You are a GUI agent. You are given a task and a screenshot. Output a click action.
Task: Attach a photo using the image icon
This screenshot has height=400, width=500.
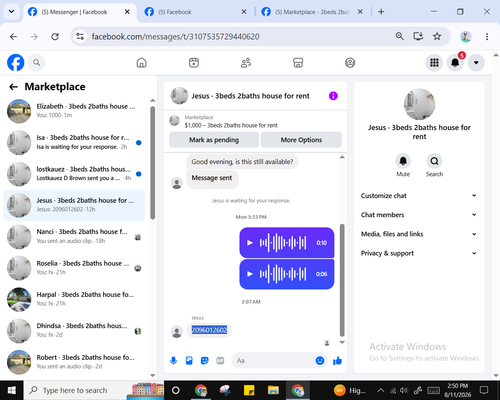[x=189, y=360]
